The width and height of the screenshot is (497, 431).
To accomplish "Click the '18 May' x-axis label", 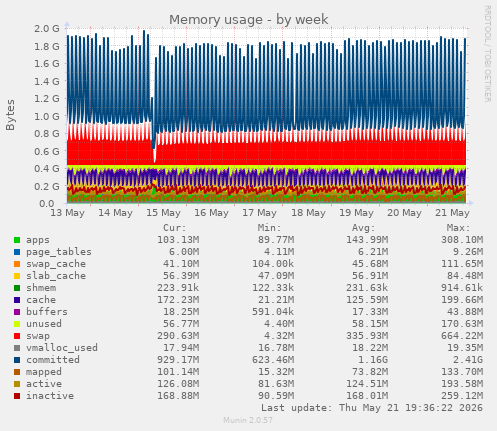I will (308, 213).
